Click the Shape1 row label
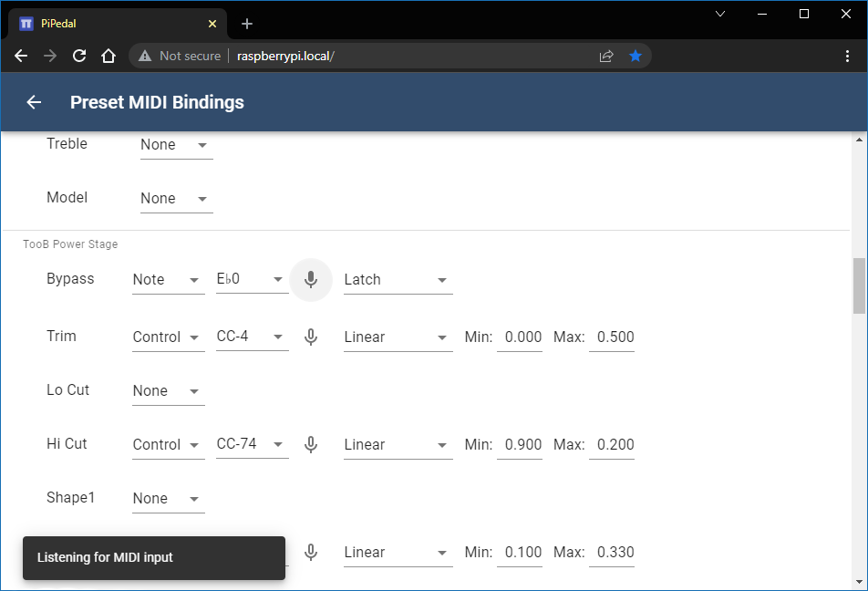Image resolution: width=868 pixels, height=591 pixels. (x=71, y=497)
